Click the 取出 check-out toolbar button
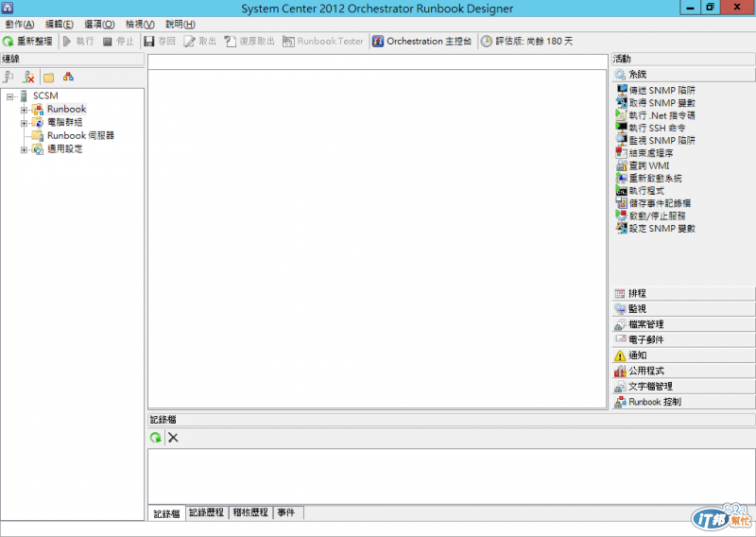Viewport: 756px width, 537px height. pos(200,42)
